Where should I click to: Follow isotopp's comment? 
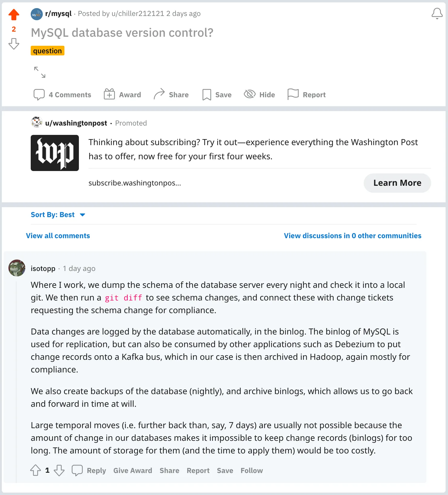pyautogui.click(x=251, y=470)
